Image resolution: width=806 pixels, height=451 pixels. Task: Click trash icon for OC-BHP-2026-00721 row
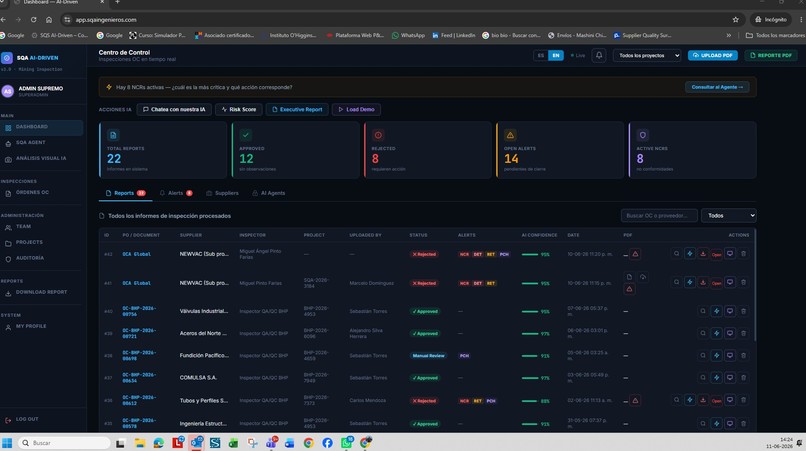(x=743, y=333)
